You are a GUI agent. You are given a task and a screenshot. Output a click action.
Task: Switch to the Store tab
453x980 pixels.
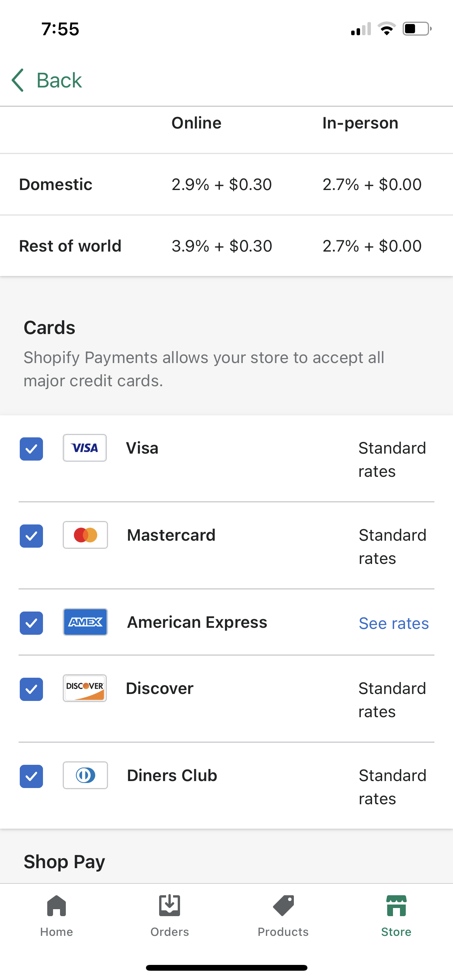pos(396,915)
